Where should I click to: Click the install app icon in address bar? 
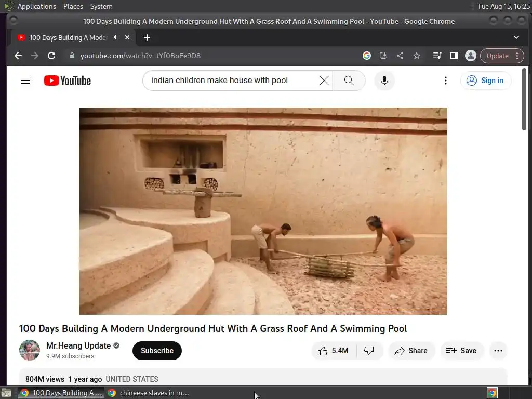click(383, 56)
